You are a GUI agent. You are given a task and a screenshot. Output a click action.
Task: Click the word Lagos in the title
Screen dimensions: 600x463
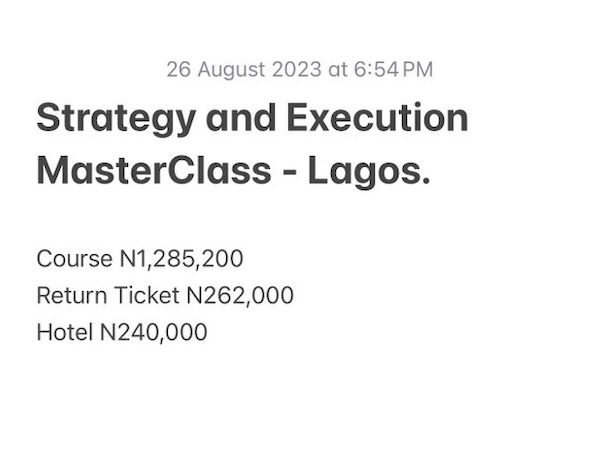coord(369,172)
